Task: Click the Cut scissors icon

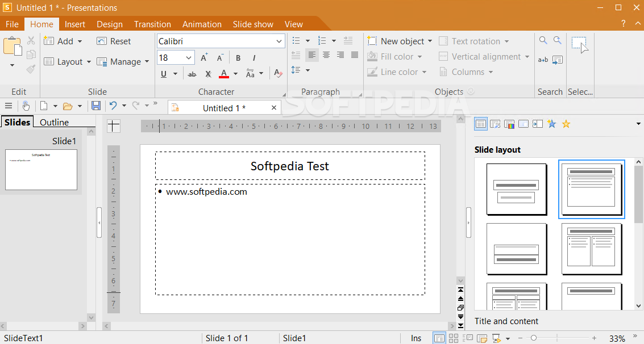Action: pyautogui.click(x=31, y=41)
